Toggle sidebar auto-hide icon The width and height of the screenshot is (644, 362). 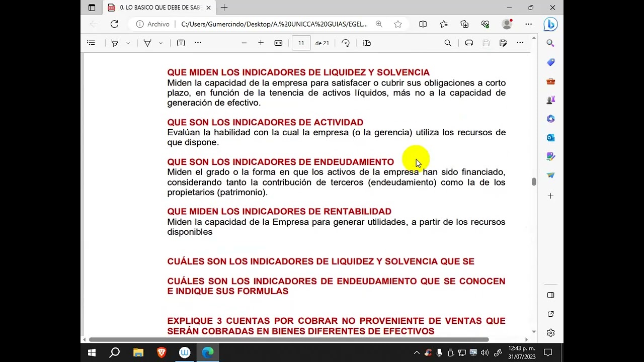tap(550, 295)
